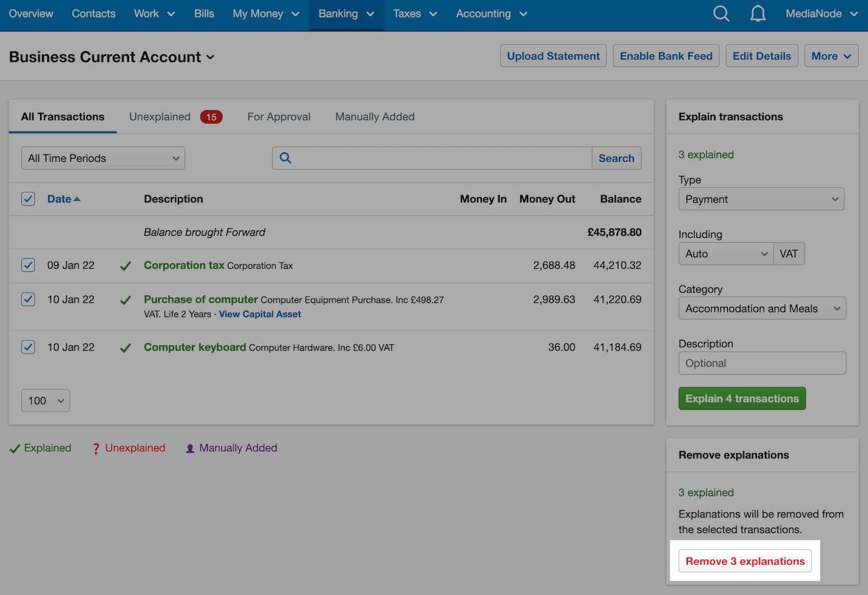Go to Contacts in the nav bar

coord(93,14)
